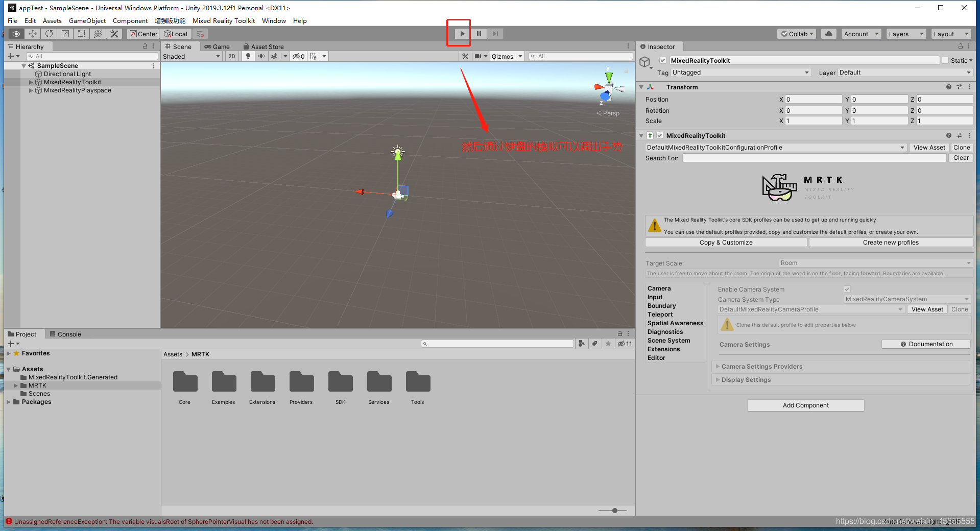The height and width of the screenshot is (531, 980).
Task: Toggle Center pivot mode button
Action: point(144,34)
